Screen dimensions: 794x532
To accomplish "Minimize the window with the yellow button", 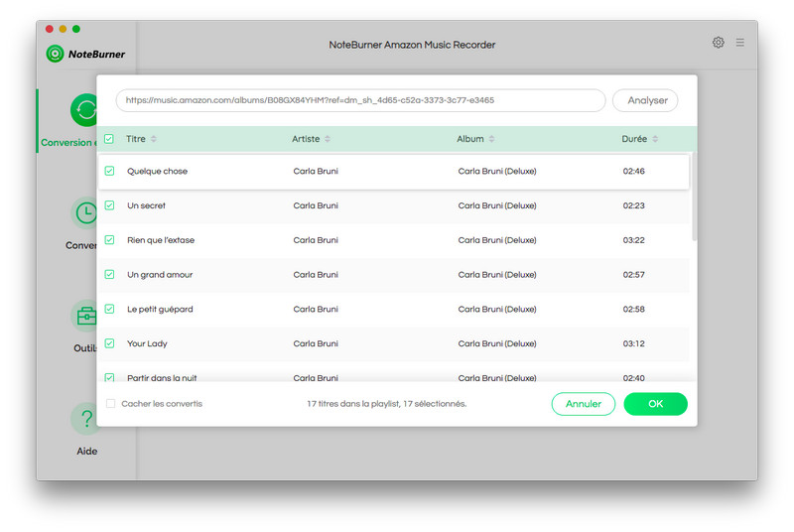I will point(63,29).
